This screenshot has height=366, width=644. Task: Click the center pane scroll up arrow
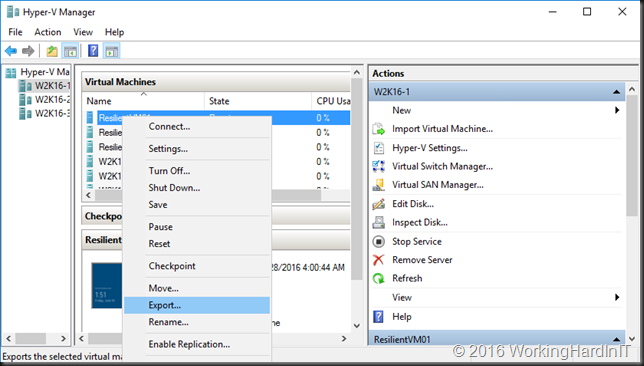[357, 72]
